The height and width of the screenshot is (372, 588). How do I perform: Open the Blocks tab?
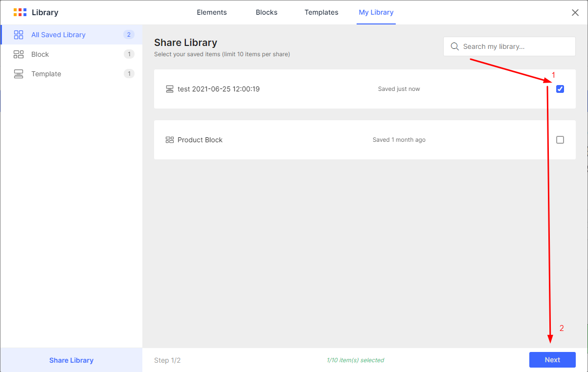click(x=267, y=12)
